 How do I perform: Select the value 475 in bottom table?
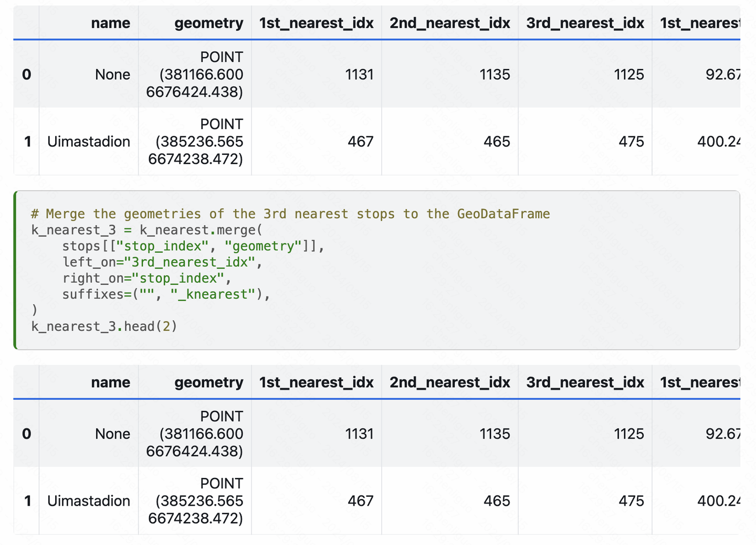coord(633,500)
